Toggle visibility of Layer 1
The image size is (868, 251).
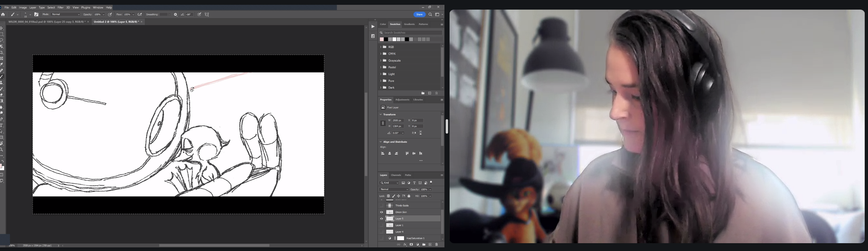[382, 225]
